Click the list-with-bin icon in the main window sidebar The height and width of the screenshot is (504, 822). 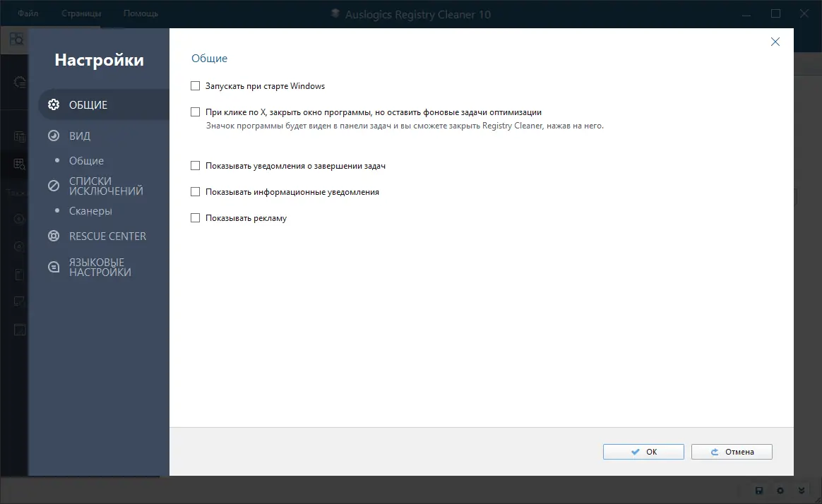coord(19,137)
